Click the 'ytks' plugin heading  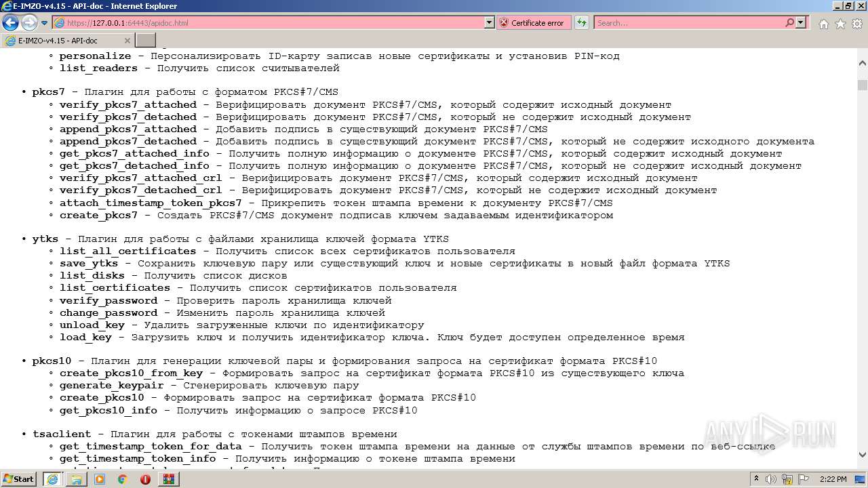45,239
